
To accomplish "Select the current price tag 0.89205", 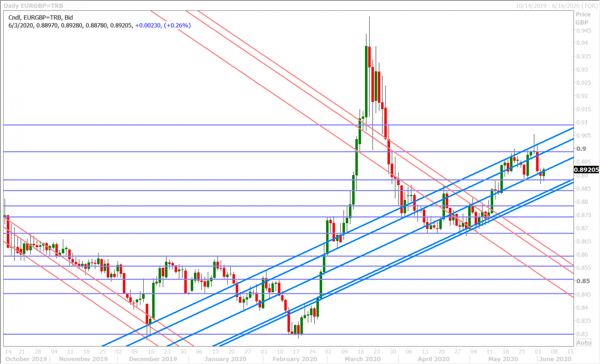I will 587,170.
